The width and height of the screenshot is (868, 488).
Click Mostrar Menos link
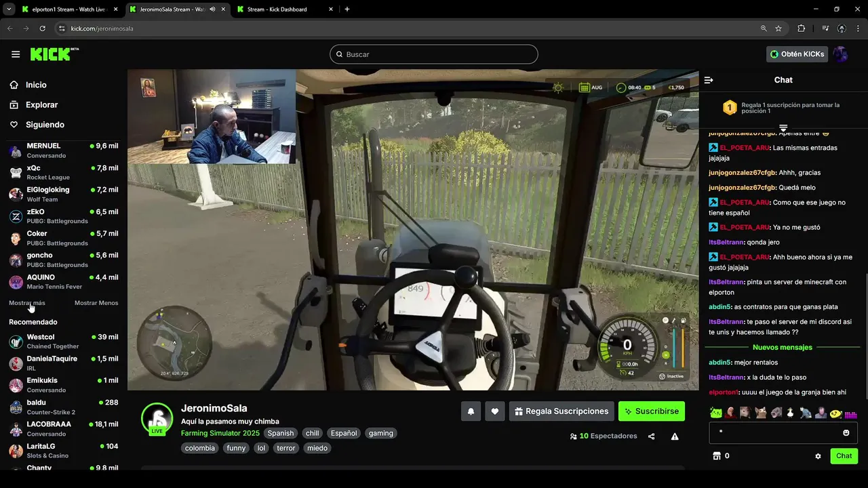tap(96, 303)
